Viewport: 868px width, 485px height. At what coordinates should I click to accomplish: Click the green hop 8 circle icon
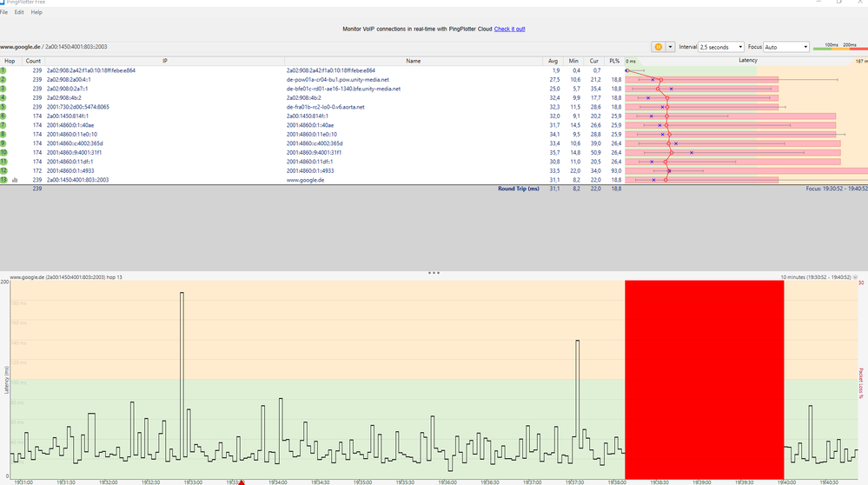click(x=3, y=135)
